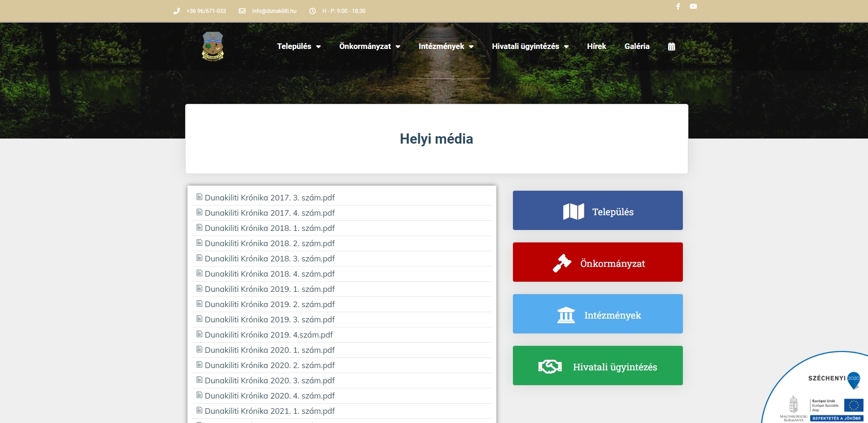Click the light blue Intézmények sidebar button
Screen dimensions: 868x423
598,314
